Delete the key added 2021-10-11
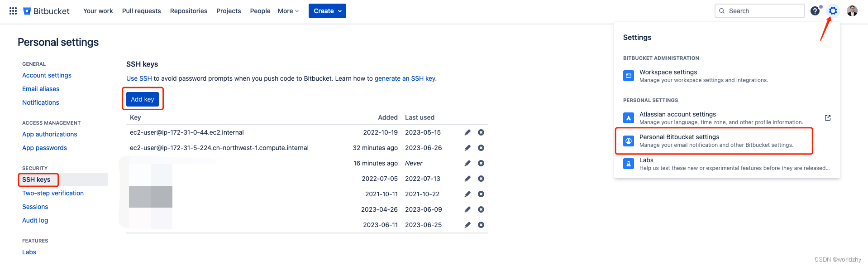 pos(481,194)
